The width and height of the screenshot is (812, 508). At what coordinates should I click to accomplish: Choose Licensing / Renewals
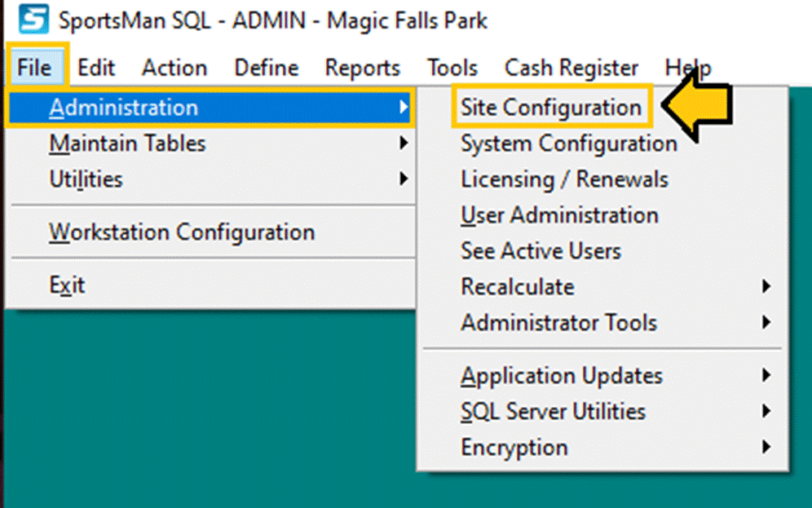pos(564,179)
